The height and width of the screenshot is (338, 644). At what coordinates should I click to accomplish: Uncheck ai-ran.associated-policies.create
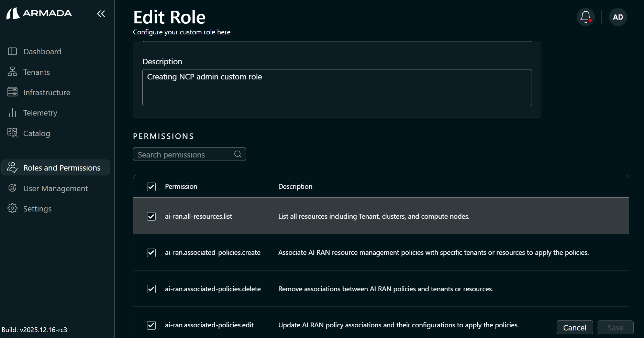pyautogui.click(x=151, y=252)
